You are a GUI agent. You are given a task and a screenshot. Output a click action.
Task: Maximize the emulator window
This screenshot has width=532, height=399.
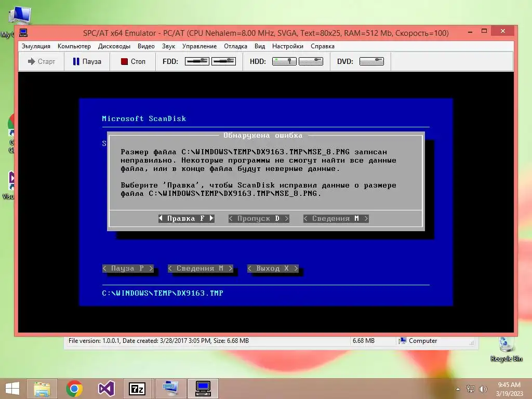pos(484,31)
